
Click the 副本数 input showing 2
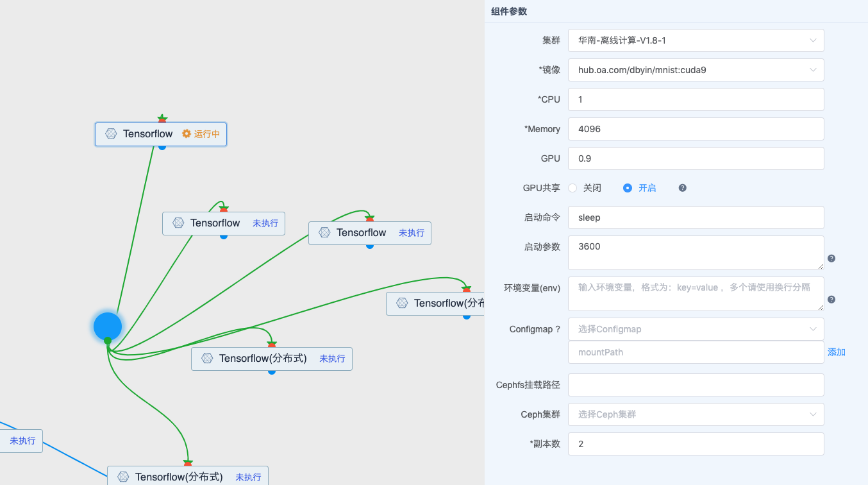point(696,444)
